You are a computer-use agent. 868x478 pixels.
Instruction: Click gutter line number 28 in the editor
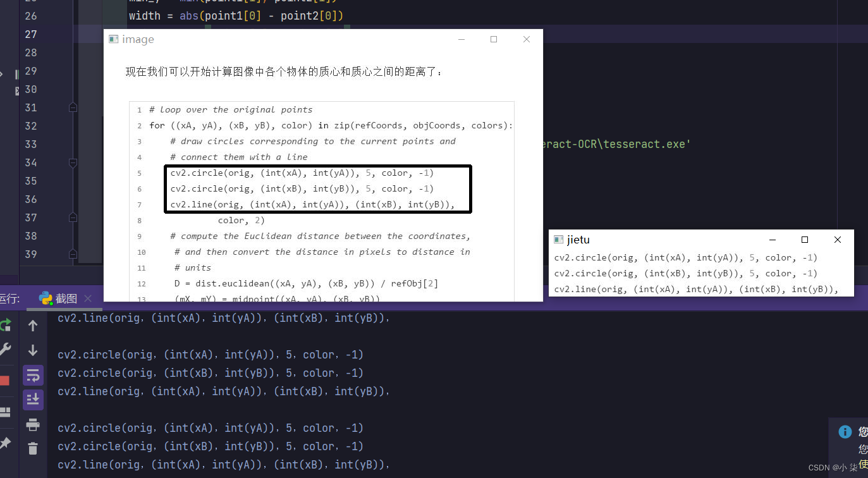(x=31, y=52)
